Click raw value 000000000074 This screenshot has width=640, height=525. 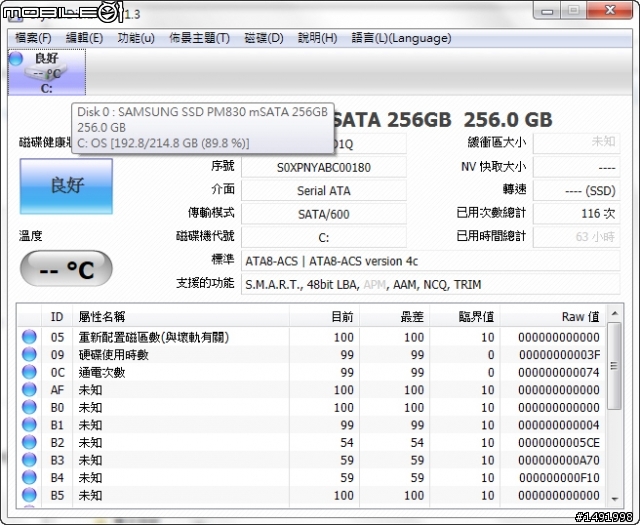pyautogui.click(x=559, y=372)
